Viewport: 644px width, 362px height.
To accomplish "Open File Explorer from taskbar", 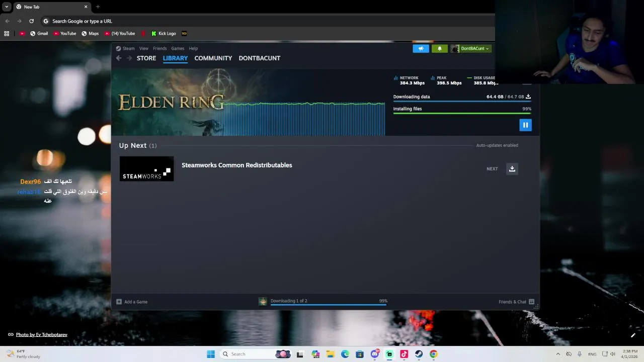I will tap(330, 354).
